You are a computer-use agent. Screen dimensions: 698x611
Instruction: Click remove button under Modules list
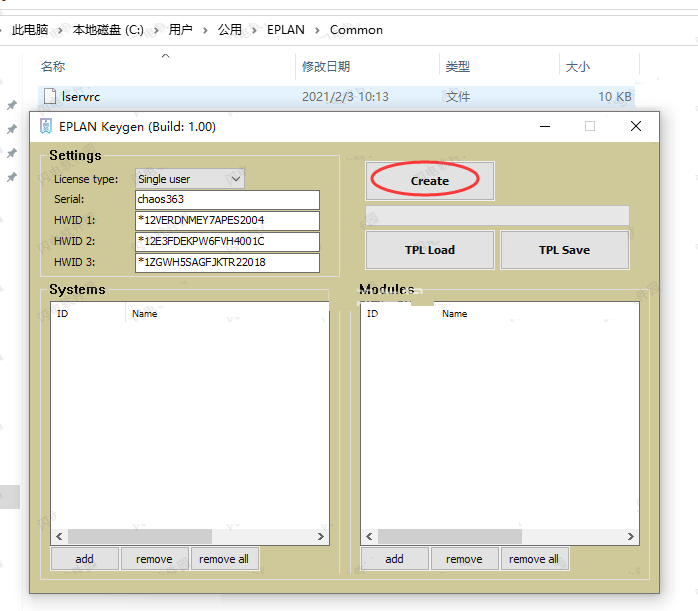(464, 558)
